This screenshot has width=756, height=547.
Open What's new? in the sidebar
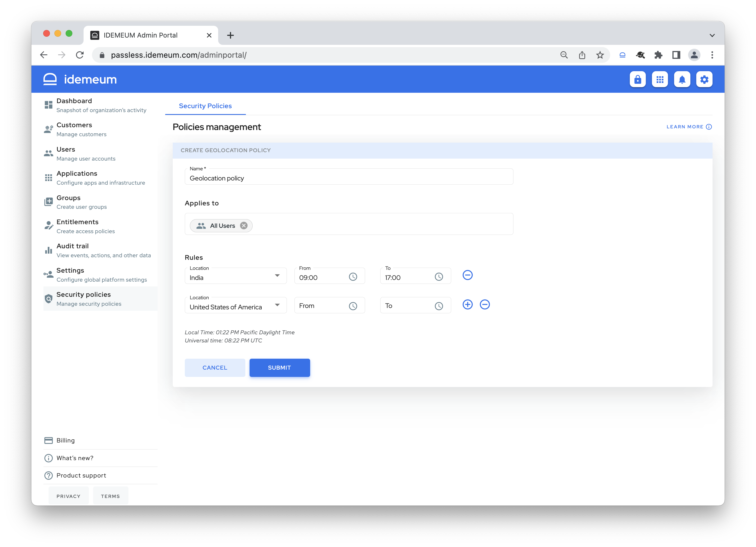[100, 458]
